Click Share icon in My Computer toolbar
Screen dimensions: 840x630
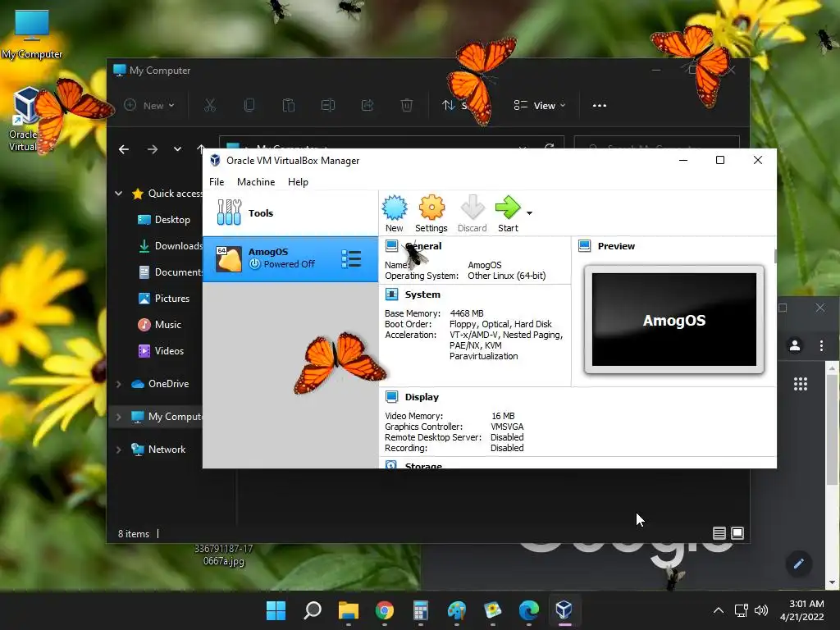tap(367, 106)
